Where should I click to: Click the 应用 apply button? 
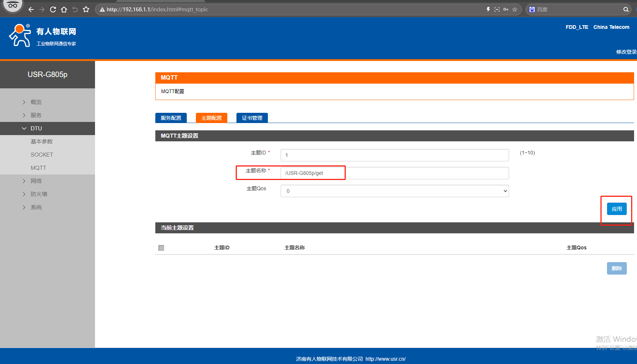[617, 209]
